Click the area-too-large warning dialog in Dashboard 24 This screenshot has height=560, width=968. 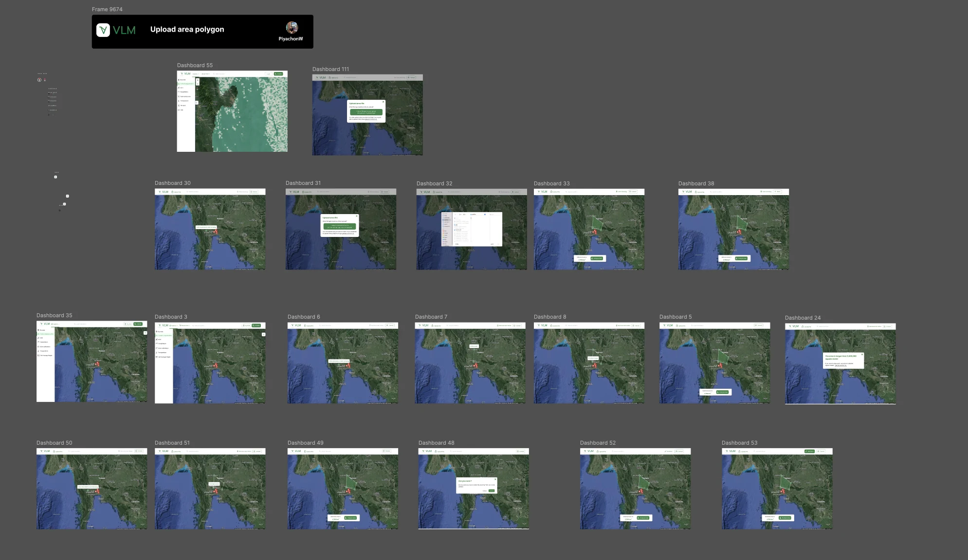[843, 361]
